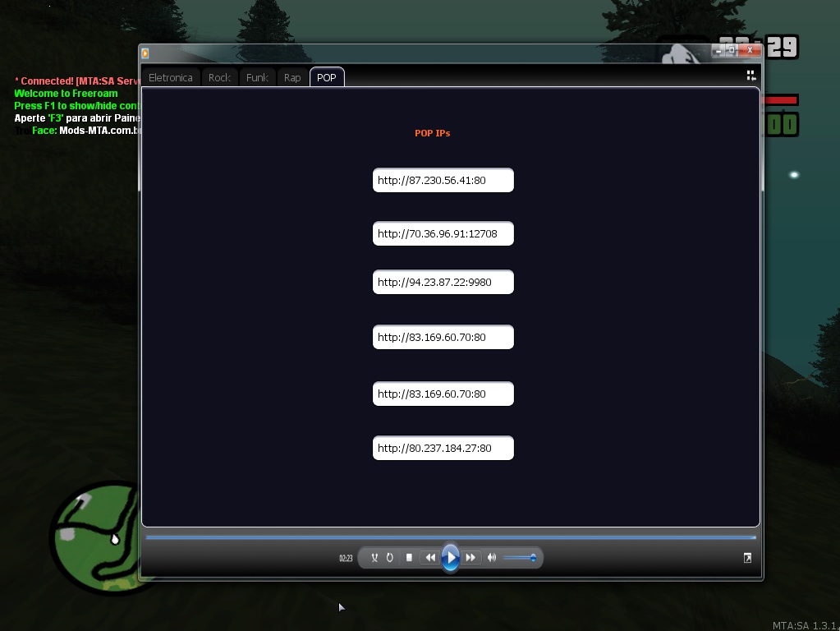
Task: Open the Rock tab
Action: pos(219,78)
